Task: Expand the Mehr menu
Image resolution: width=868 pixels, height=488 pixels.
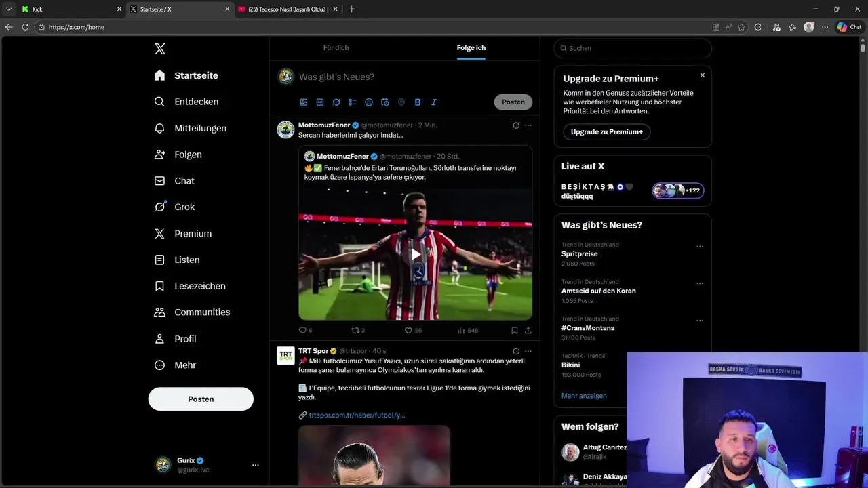Action: click(175, 365)
